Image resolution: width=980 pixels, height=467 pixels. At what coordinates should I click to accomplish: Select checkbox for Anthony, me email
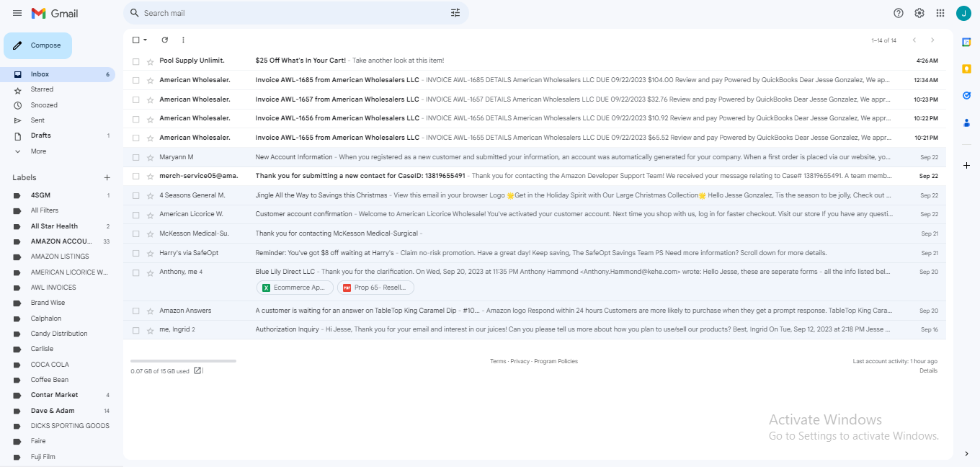click(x=135, y=272)
